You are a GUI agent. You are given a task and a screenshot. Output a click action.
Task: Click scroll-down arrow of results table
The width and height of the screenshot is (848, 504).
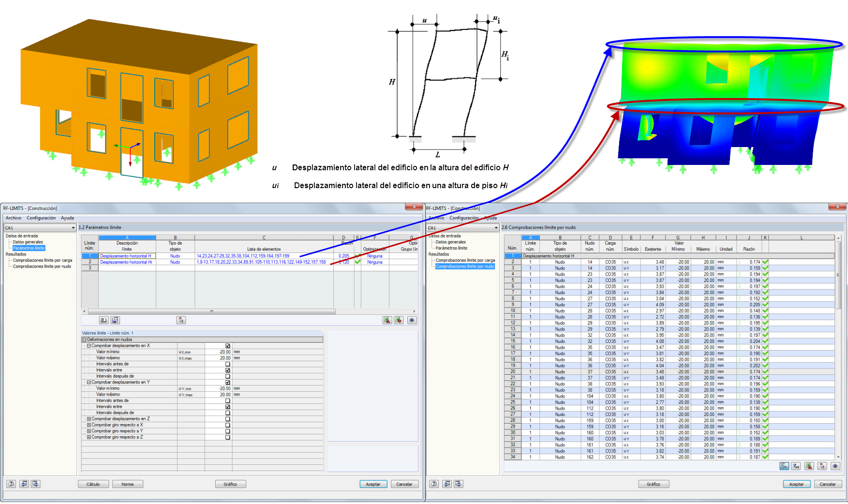tap(838, 457)
